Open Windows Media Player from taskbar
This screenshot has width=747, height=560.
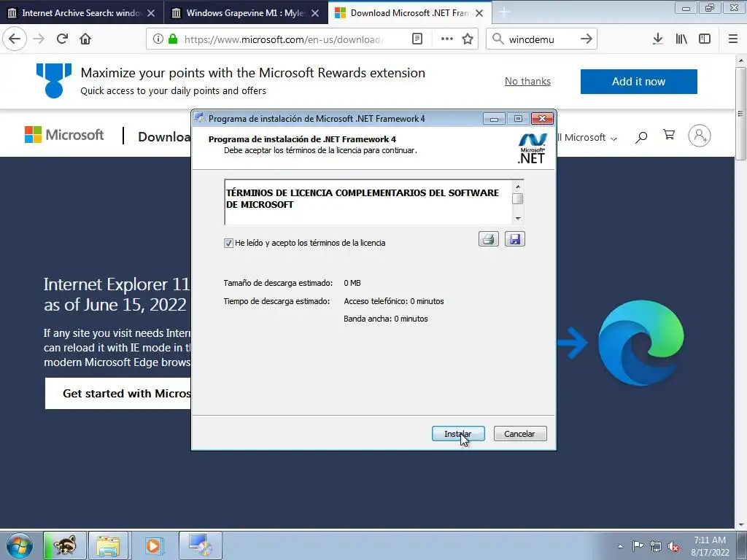pos(153,545)
